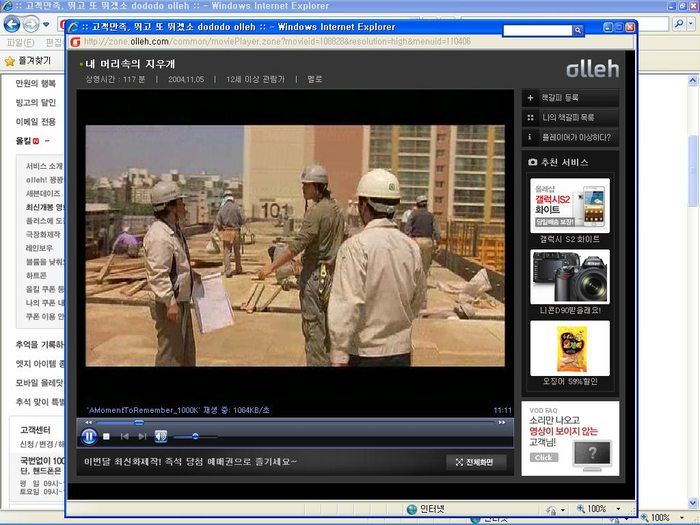Open 극장화제작 link in background sidebar

pos(43,234)
